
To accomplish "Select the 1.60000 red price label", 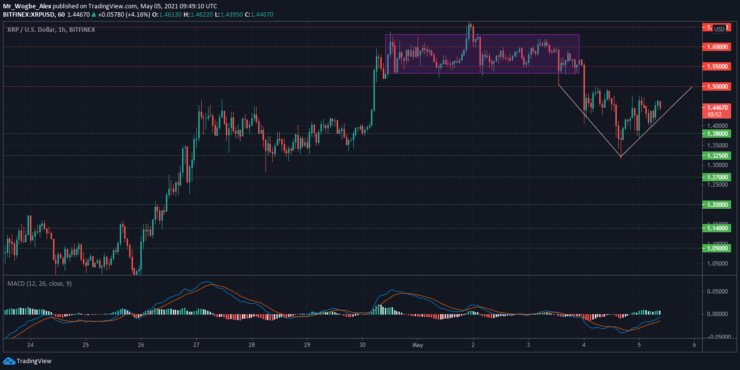I will (716, 47).
